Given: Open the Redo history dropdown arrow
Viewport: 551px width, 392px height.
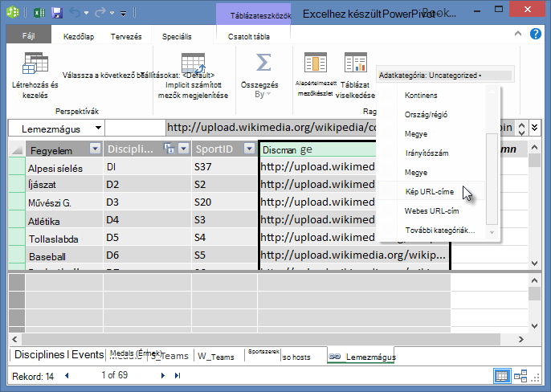Looking at the screenshot, I should click(x=112, y=14).
